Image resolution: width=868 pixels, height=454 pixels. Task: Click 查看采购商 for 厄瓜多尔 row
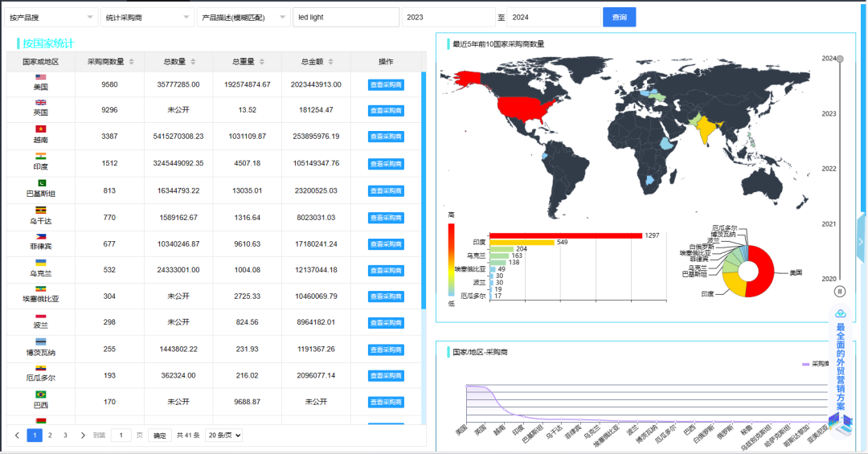(x=386, y=376)
